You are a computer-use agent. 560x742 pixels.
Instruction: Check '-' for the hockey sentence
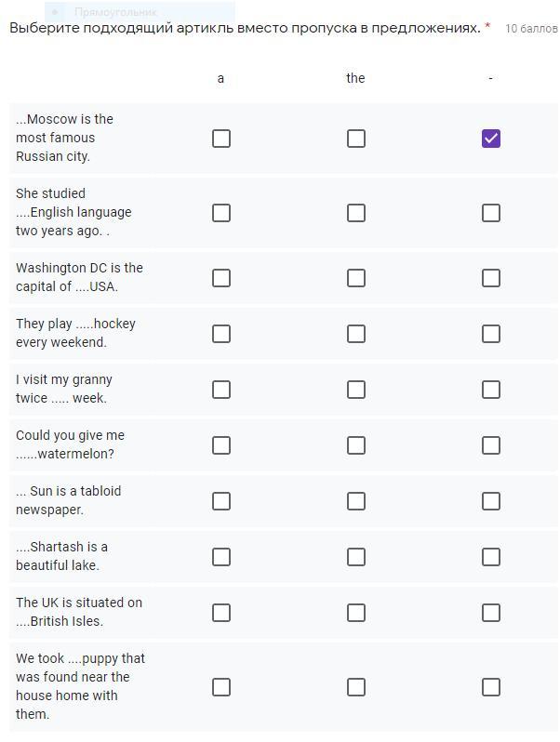click(491, 334)
